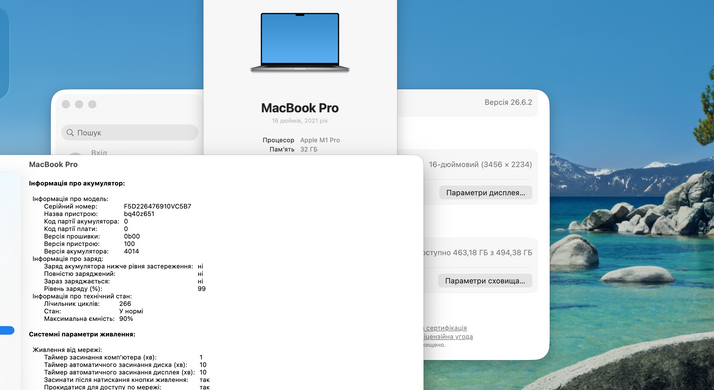
Task: Click the "Повністю заряджений:" label
Action: 80,274
